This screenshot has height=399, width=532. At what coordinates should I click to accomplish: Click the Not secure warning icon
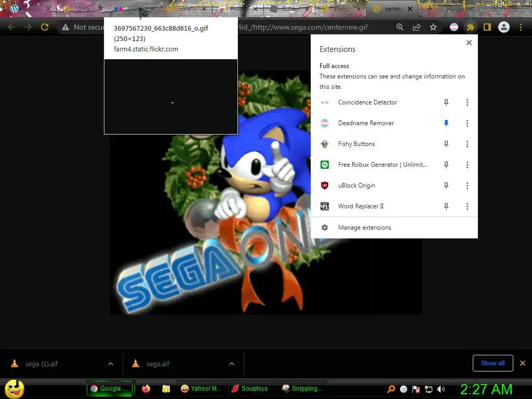(x=65, y=27)
